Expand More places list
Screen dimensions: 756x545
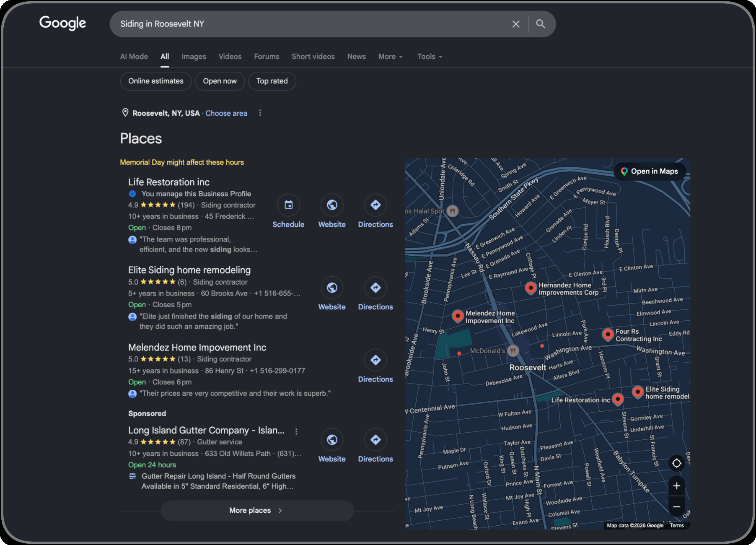tap(257, 510)
